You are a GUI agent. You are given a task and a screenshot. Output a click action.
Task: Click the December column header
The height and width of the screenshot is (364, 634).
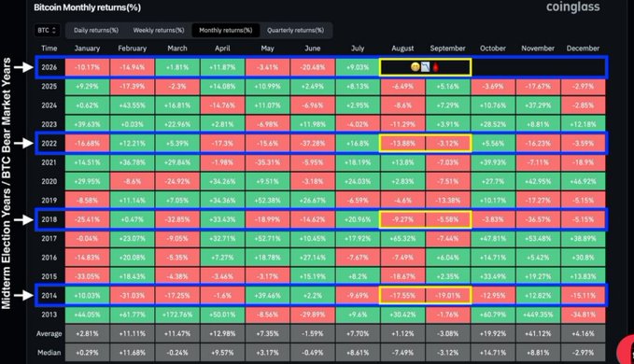pos(583,49)
